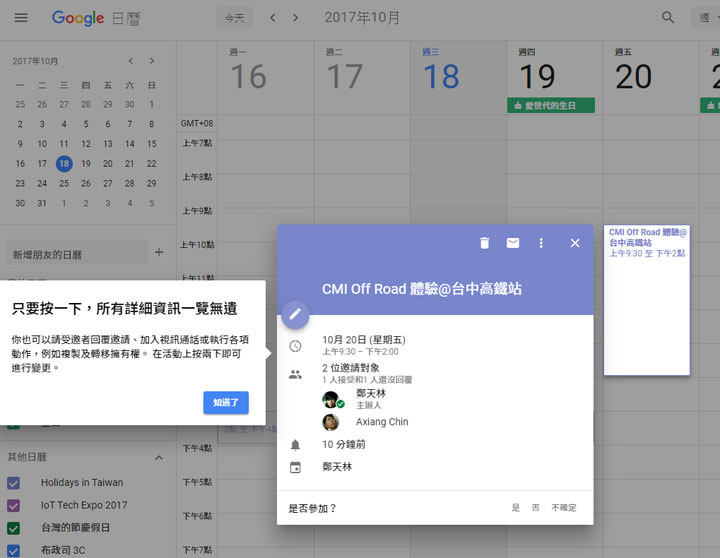Select 25 in mini calendar fifth row
This screenshot has width=720, height=558.
64,183
